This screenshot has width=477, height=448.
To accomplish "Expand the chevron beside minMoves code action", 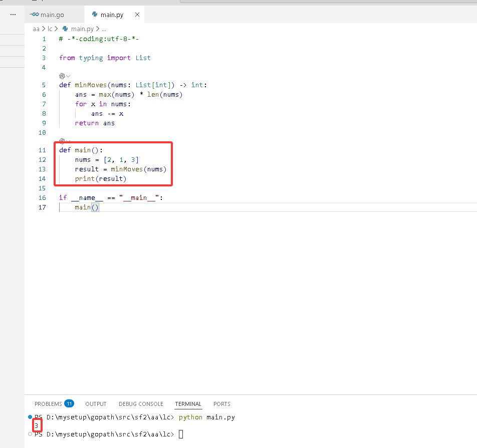I will (69, 76).
